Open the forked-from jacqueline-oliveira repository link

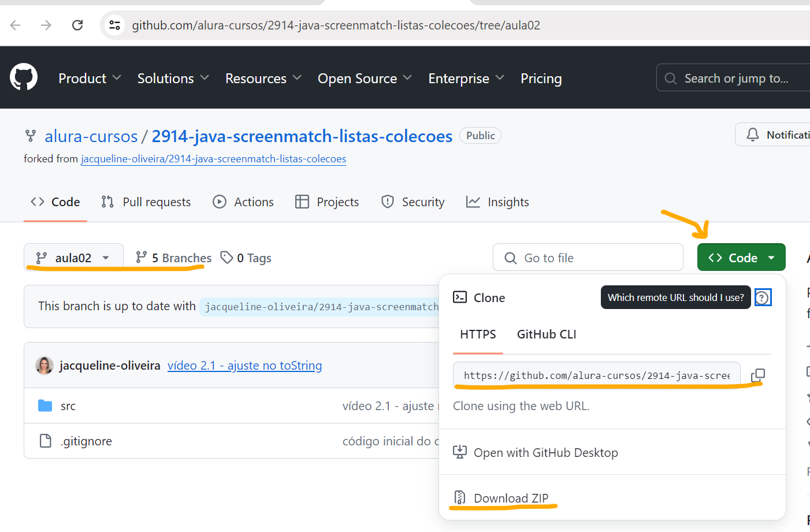pos(213,159)
